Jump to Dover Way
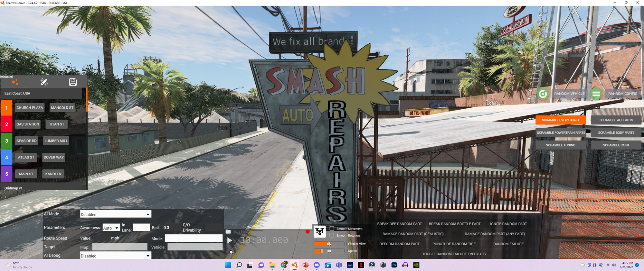The height and width of the screenshot is (271, 644). pos(54,157)
